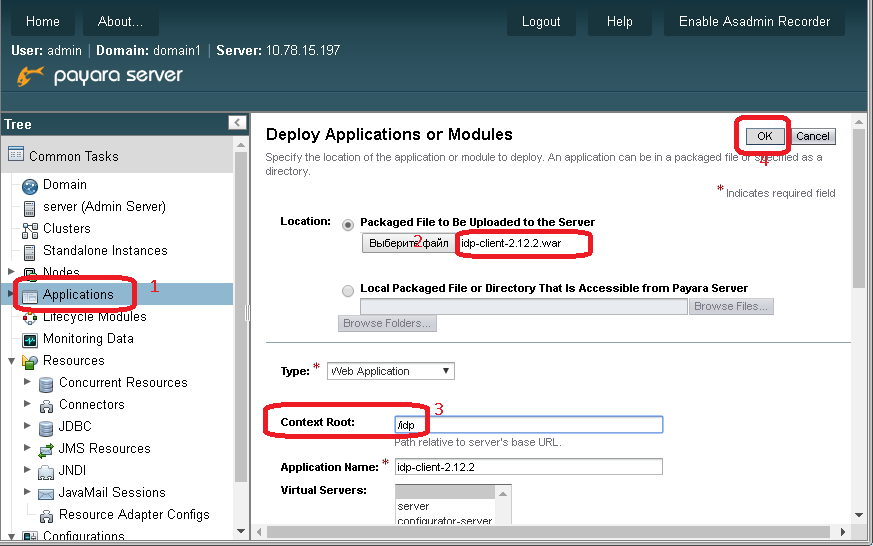Select 'configurator-server' in Virtual Servers list
The image size is (873, 546).
444,520
